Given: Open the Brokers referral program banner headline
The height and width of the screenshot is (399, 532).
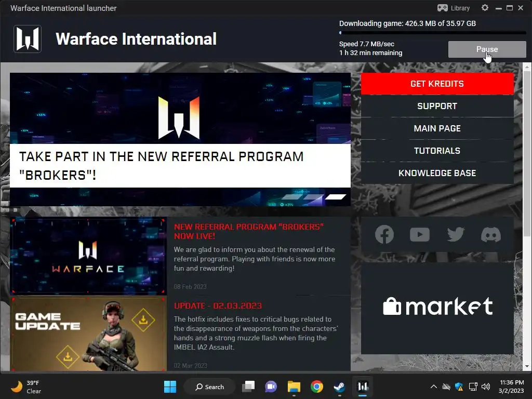Looking at the screenshot, I should pos(161,166).
